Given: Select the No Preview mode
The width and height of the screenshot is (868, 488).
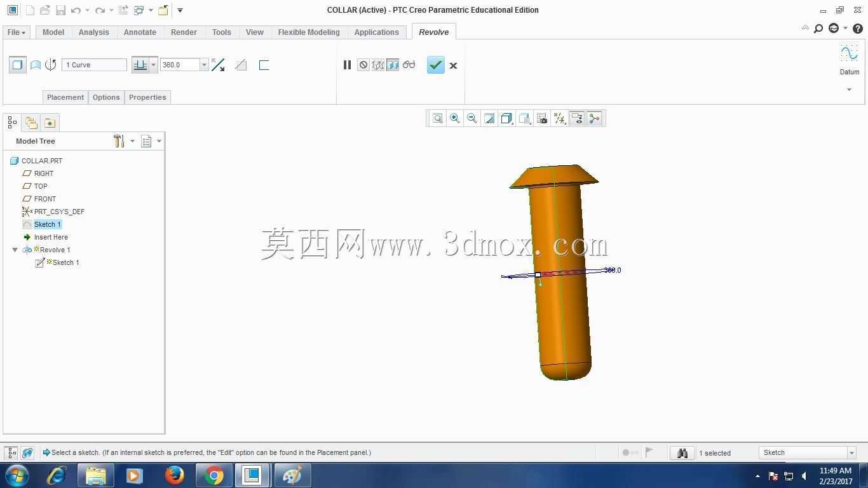Looking at the screenshot, I should click(x=363, y=65).
